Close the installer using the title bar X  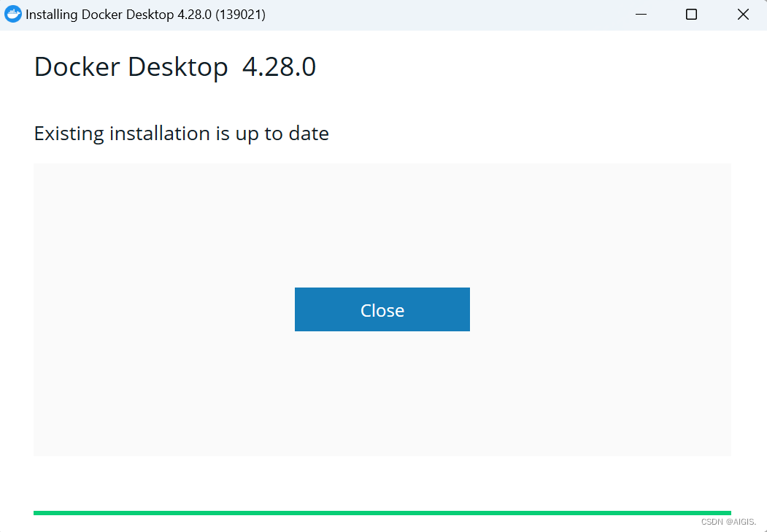[742, 15]
